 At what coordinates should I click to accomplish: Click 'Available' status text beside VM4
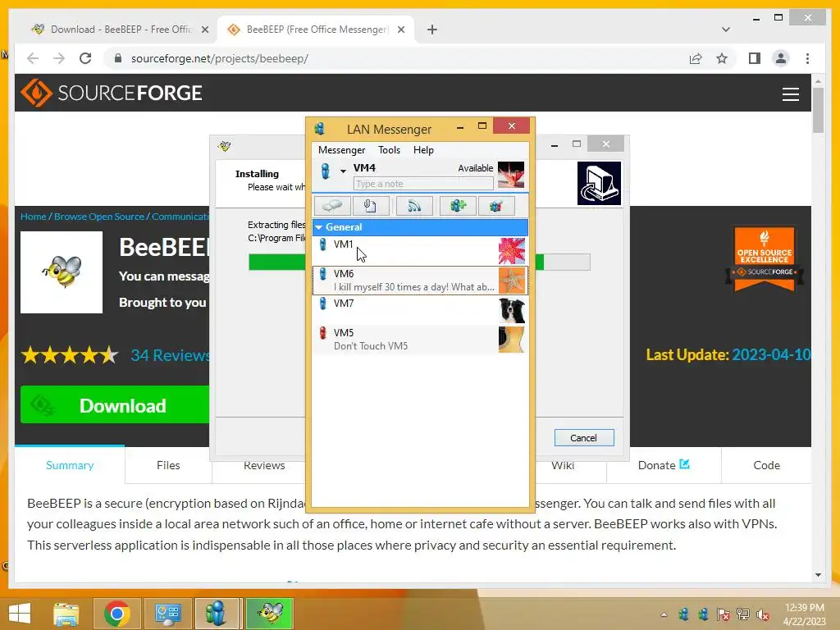point(475,168)
